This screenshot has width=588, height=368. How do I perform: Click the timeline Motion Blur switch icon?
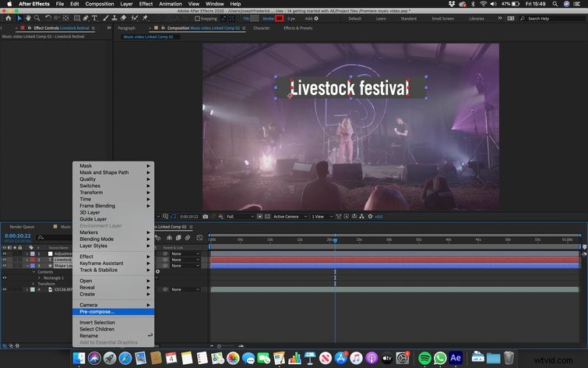(188, 238)
